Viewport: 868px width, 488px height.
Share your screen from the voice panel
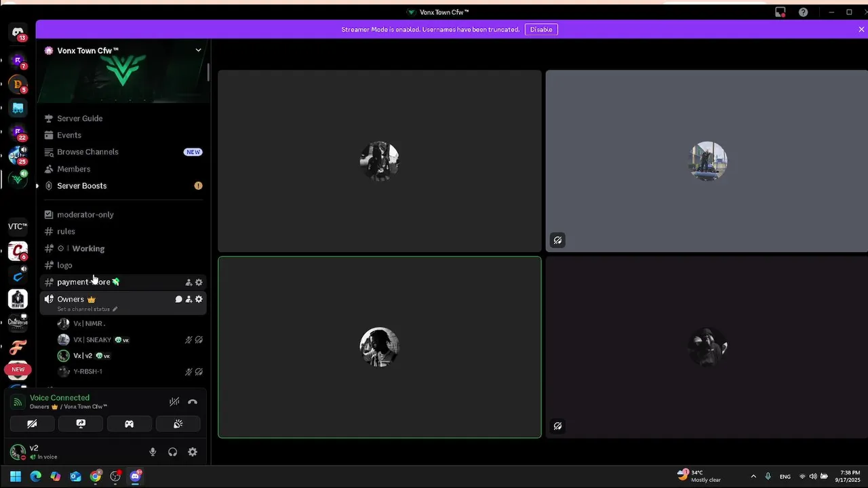click(x=81, y=424)
